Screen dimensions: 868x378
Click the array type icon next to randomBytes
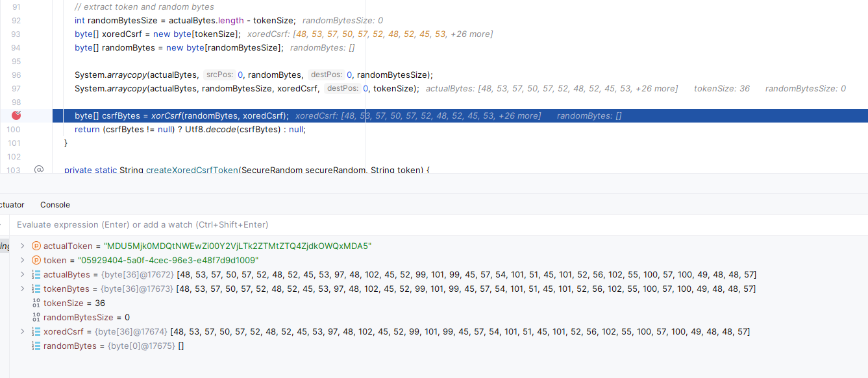[36, 346]
